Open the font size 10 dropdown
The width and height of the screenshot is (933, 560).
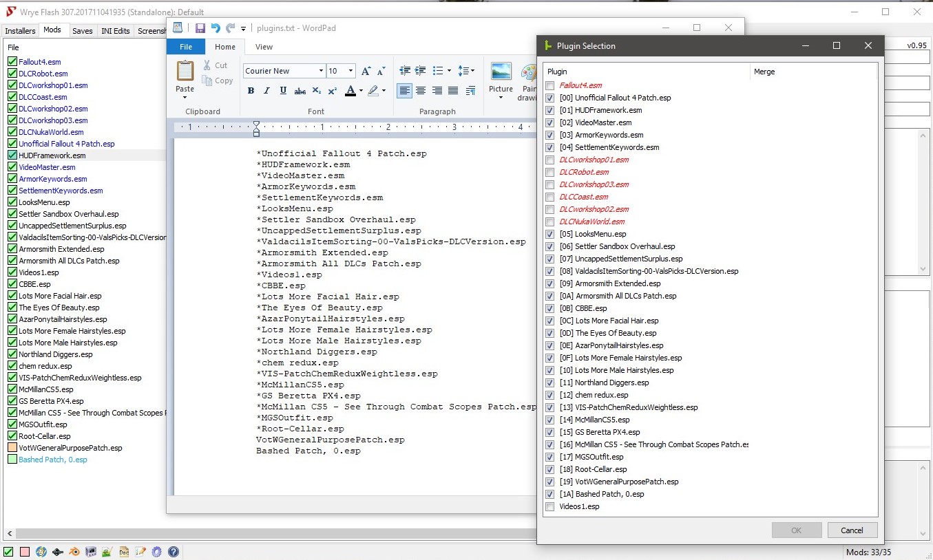point(351,71)
